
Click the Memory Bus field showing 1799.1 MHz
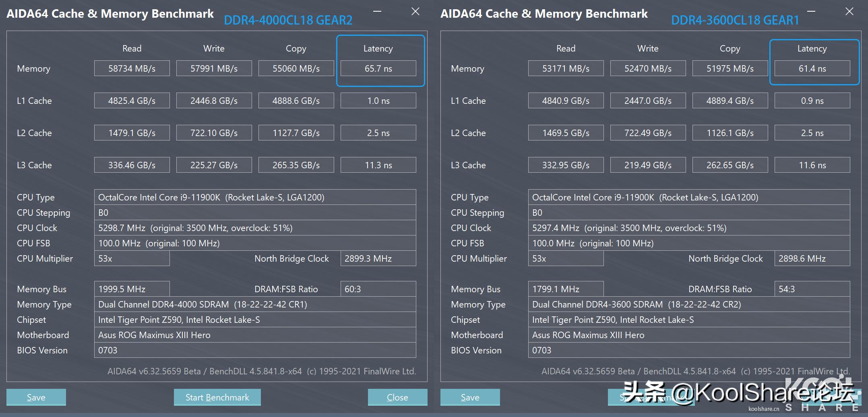[566, 289]
